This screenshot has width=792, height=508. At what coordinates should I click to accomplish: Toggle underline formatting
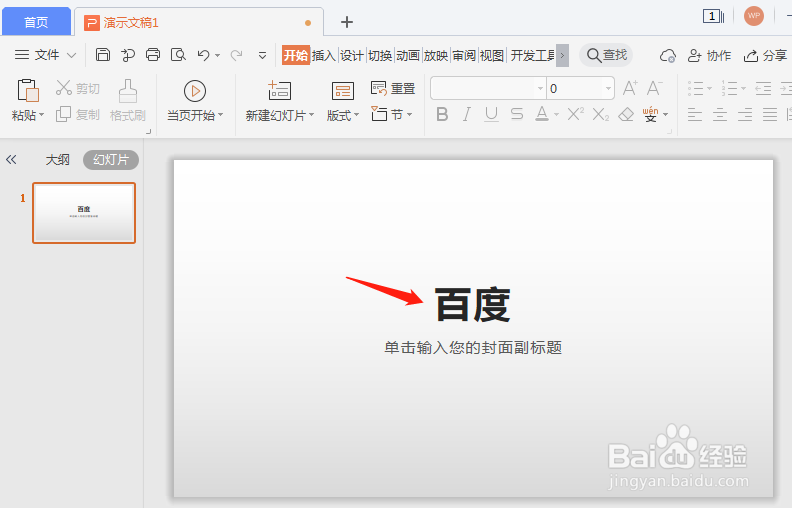[x=491, y=115]
